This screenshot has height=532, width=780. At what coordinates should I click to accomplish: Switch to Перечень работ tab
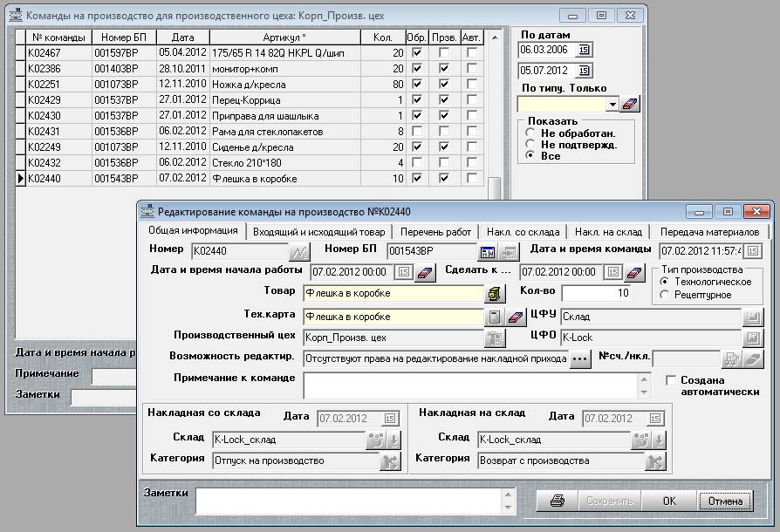[x=435, y=232]
